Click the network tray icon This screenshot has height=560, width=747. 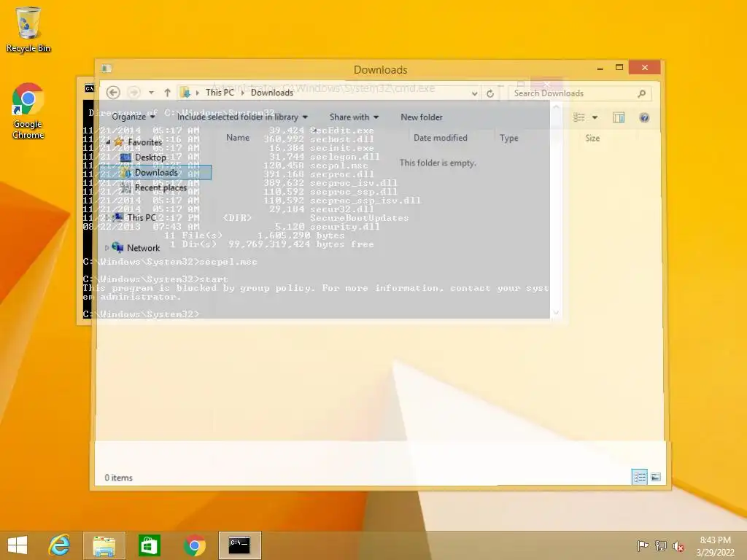click(661, 545)
